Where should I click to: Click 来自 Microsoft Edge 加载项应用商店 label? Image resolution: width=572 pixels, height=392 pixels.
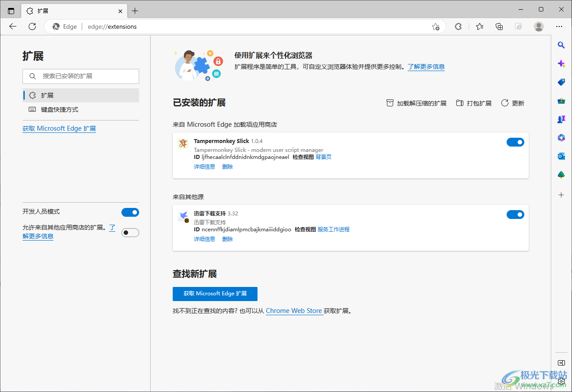(225, 124)
